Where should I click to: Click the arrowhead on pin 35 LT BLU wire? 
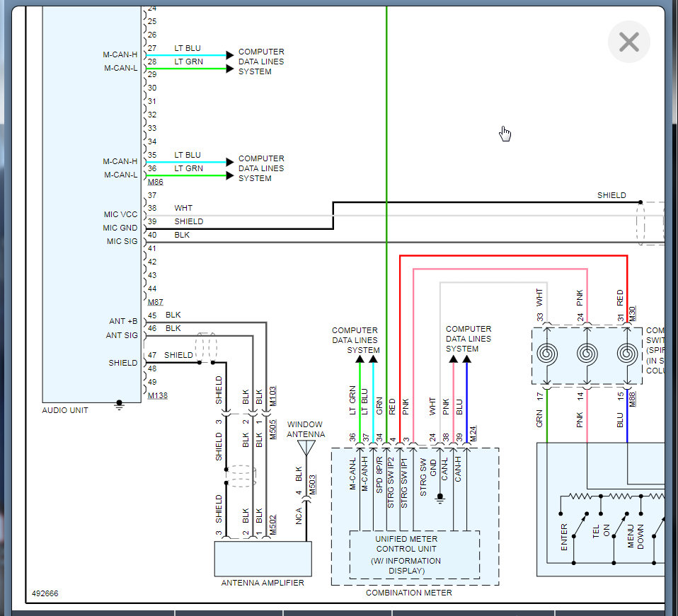229,162
